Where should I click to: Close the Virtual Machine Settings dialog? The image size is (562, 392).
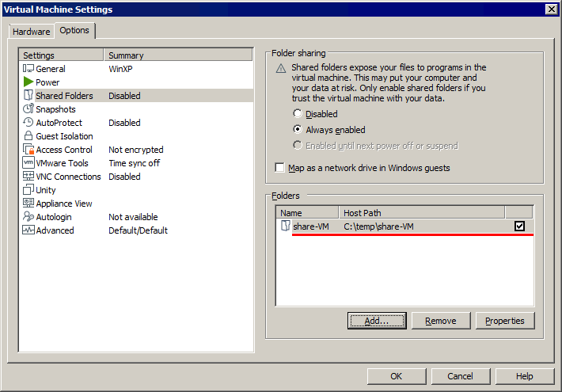pos(551,9)
